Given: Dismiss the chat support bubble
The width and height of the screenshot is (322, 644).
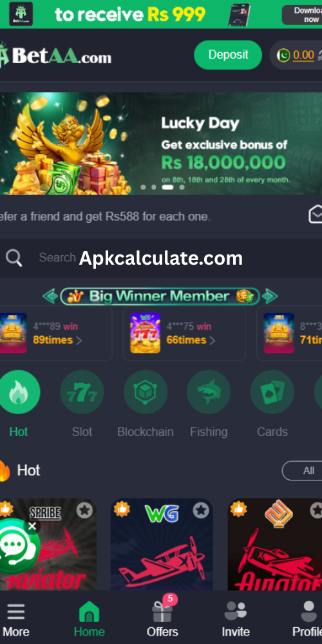Looking at the screenshot, I should [x=32, y=526].
